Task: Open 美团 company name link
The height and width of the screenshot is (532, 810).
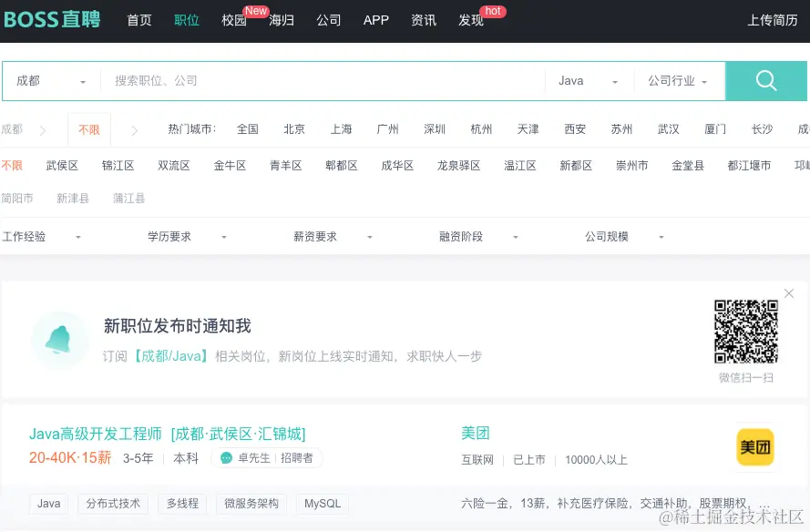Action: [x=476, y=433]
